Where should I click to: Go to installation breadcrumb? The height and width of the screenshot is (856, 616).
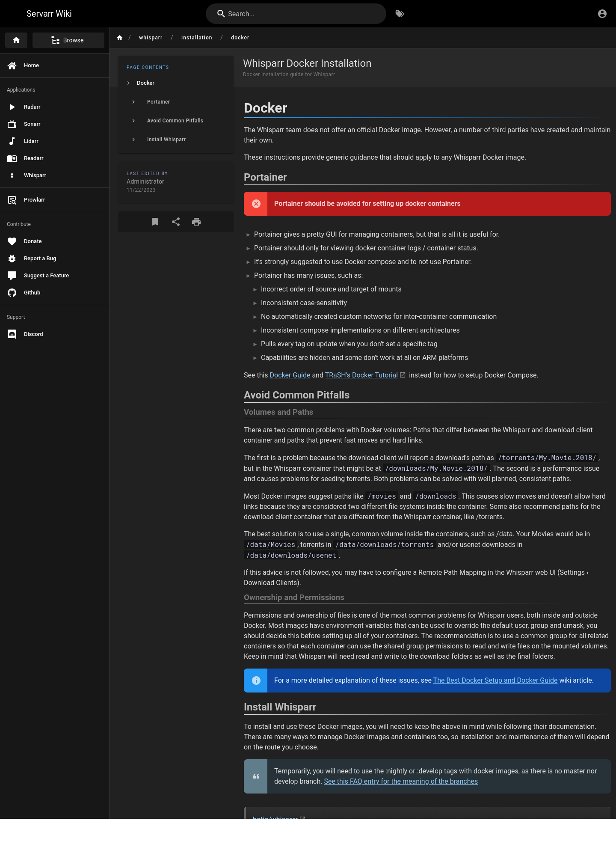197,38
